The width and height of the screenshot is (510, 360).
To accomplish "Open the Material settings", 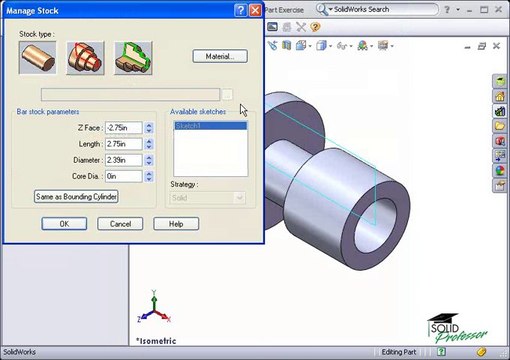I will coord(220,56).
